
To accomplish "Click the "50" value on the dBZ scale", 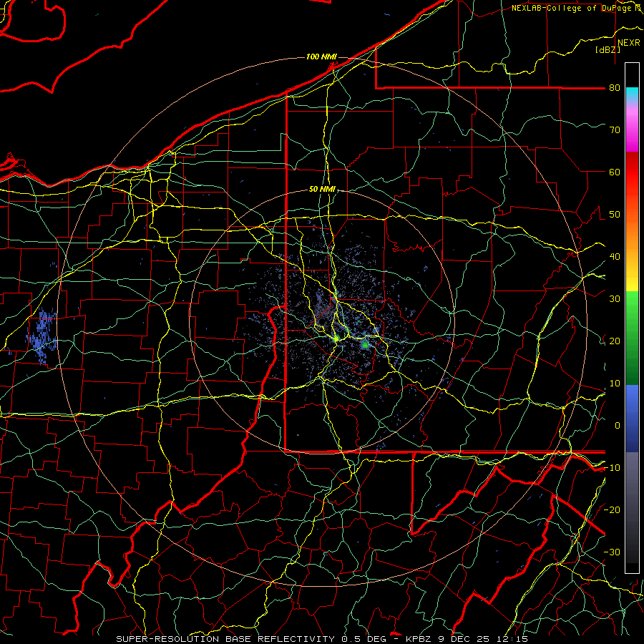I will point(615,215).
